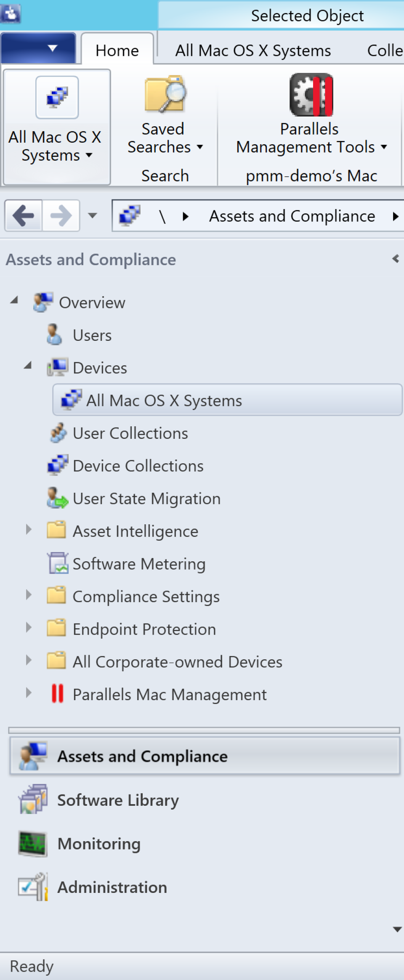Expand the Parallels Mac Management node
404x980 pixels.
click(x=29, y=693)
